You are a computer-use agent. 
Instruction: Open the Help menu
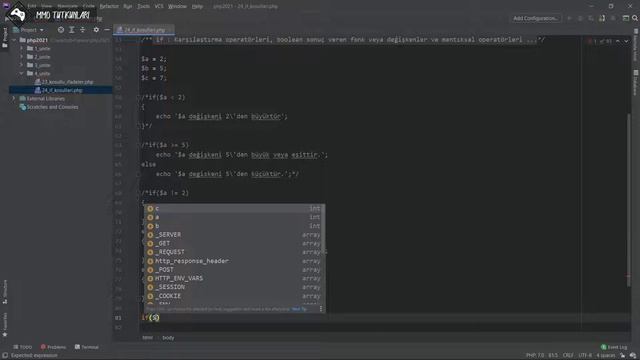pos(197,6)
